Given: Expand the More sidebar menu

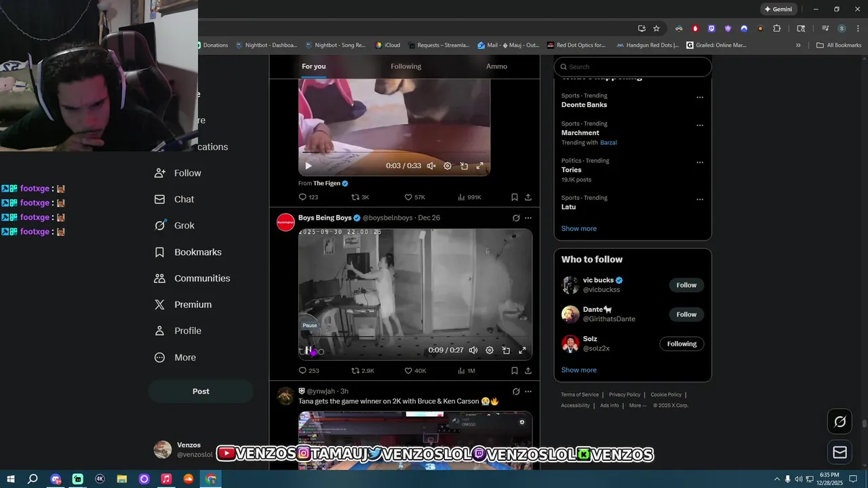Looking at the screenshot, I should (176, 357).
